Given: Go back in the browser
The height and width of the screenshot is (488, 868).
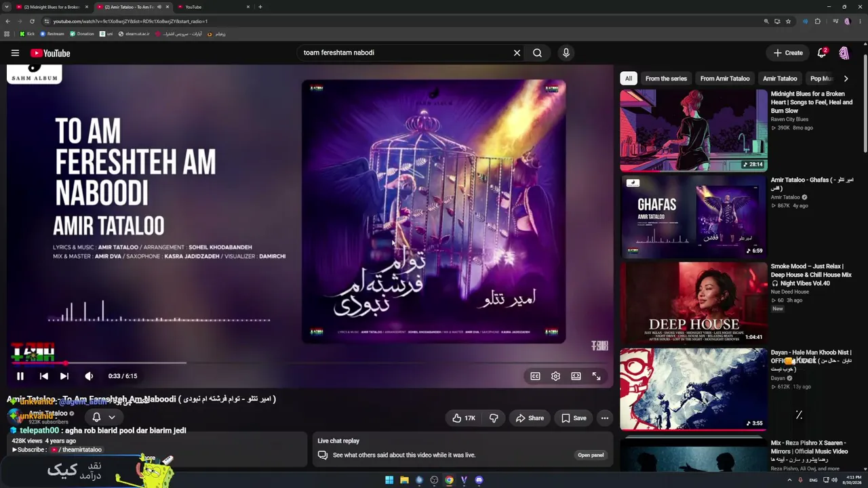Looking at the screenshot, I should [x=7, y=21].
